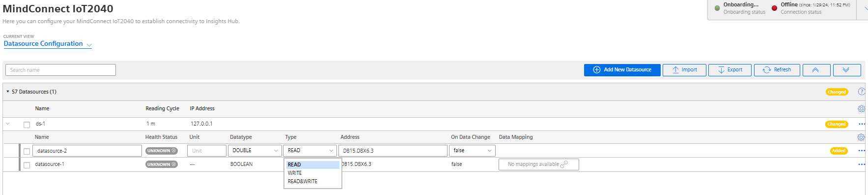Click Add New Datasource button
Image resolution: width=868 pixels, height=195 pixels.
point(622,70)
